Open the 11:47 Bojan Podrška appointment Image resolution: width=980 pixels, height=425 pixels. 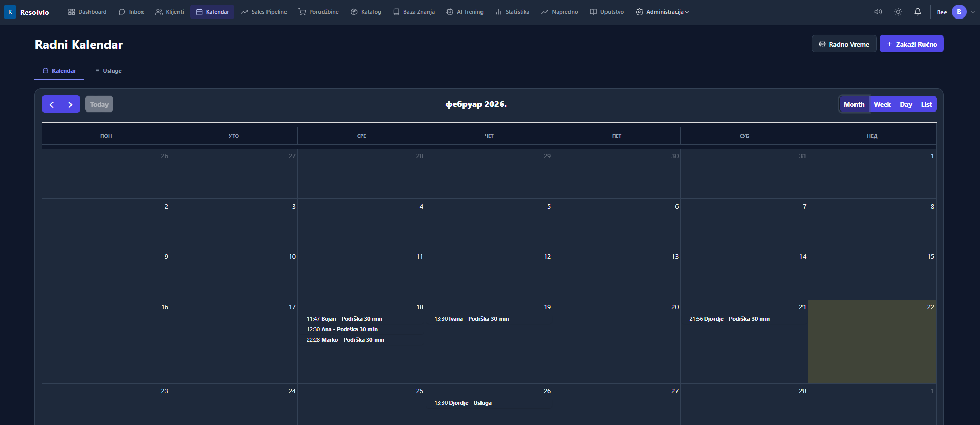click(x=344, y=319)
